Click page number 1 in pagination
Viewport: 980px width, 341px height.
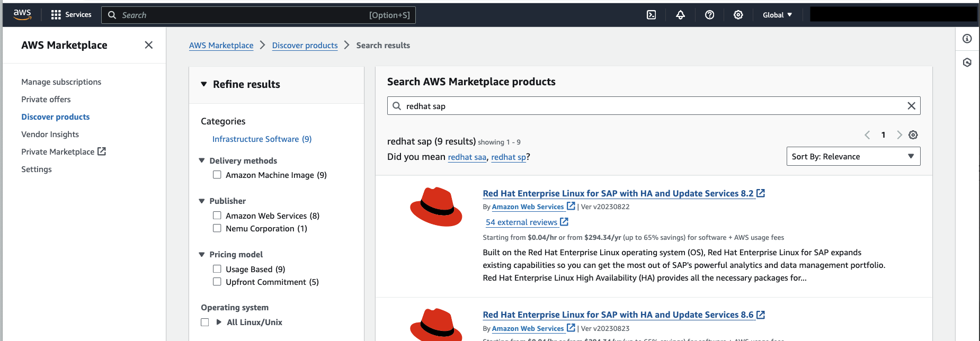tap(883, 135)
